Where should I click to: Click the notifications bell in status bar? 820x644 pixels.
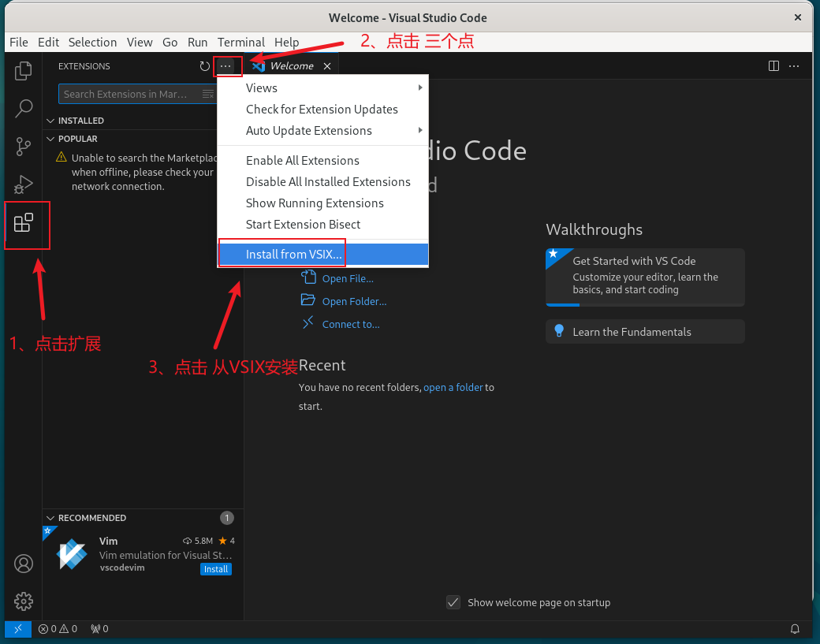[795, 629]
